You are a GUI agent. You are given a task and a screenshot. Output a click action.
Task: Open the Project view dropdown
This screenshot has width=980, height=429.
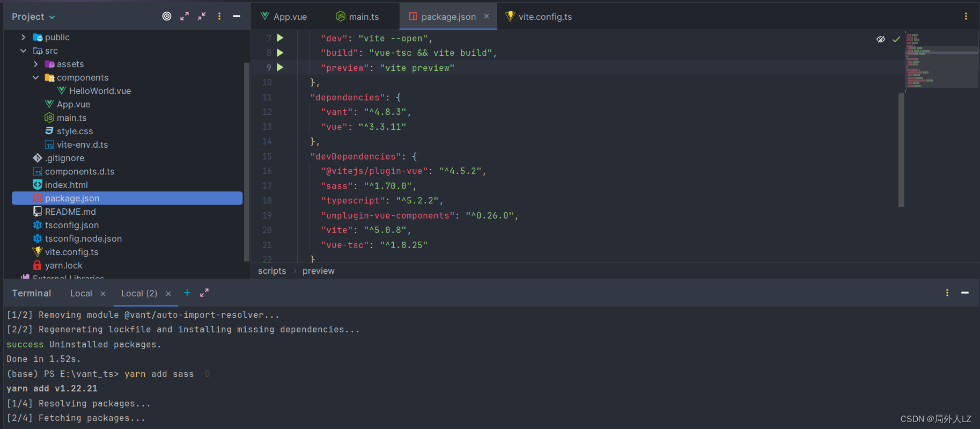33,17
